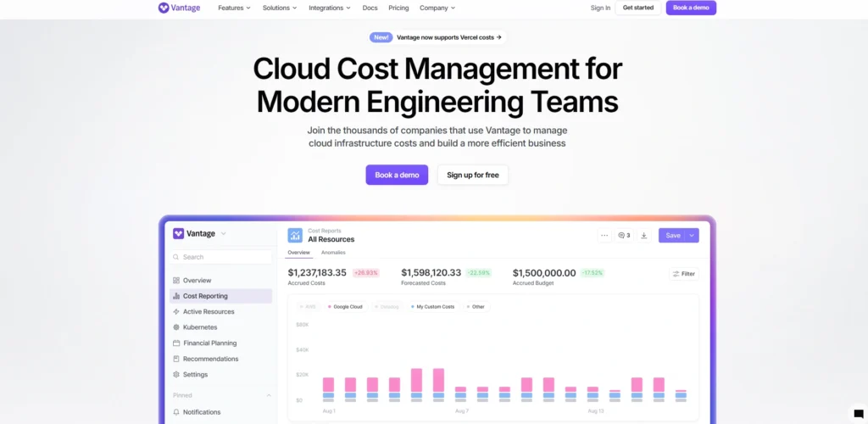Click the Overview grid icon in sidebar
Viewport: 868px width, 424px height.
pos(176,281)
